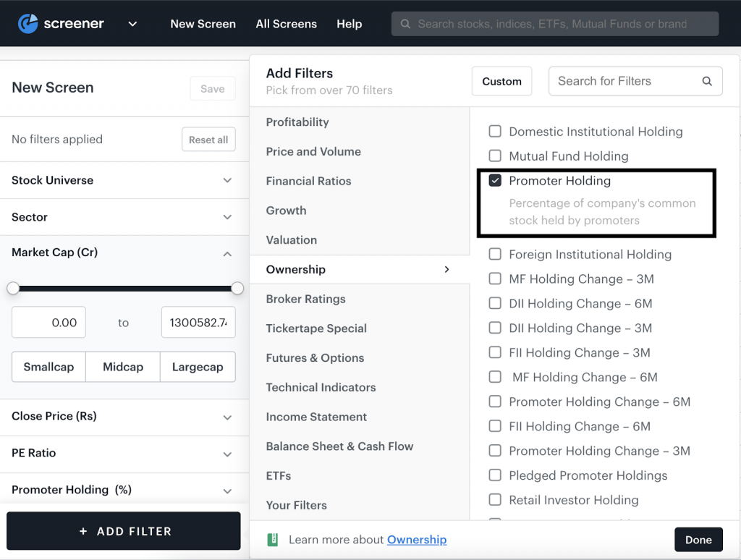Image resolution: width=741 pixels, height=560 pixels.
Task: Select the Growth category
Action: coord(359,211)
